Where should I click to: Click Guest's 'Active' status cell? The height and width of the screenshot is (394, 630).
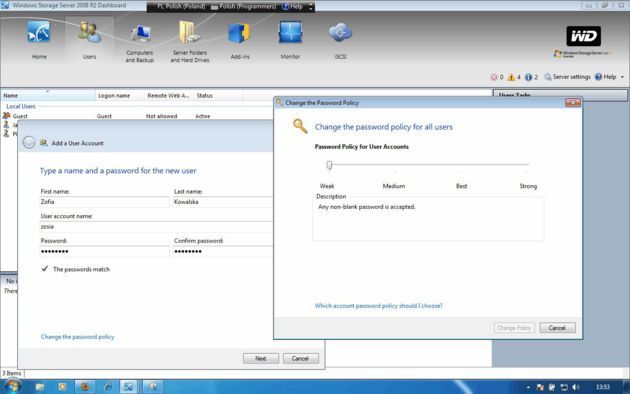202,116
